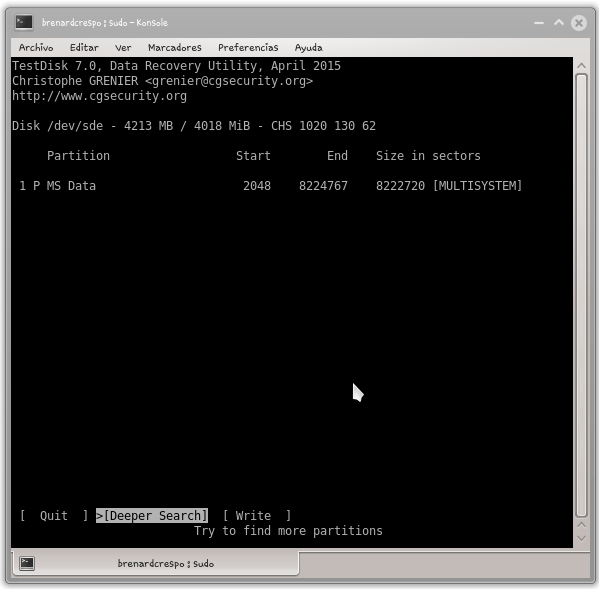Select the Write option in TestDisk

pyautogui.click(x=257, y=516)
